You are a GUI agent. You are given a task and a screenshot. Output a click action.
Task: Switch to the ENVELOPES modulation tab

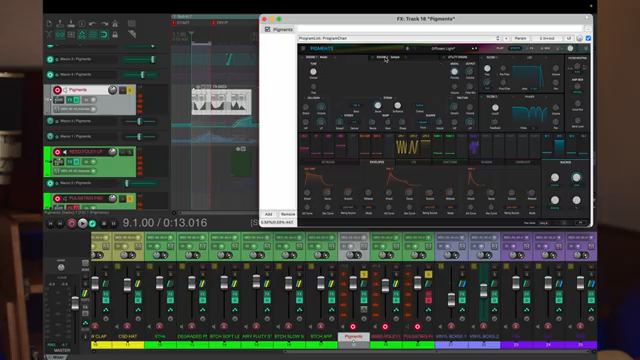click(x=377, y=162)
